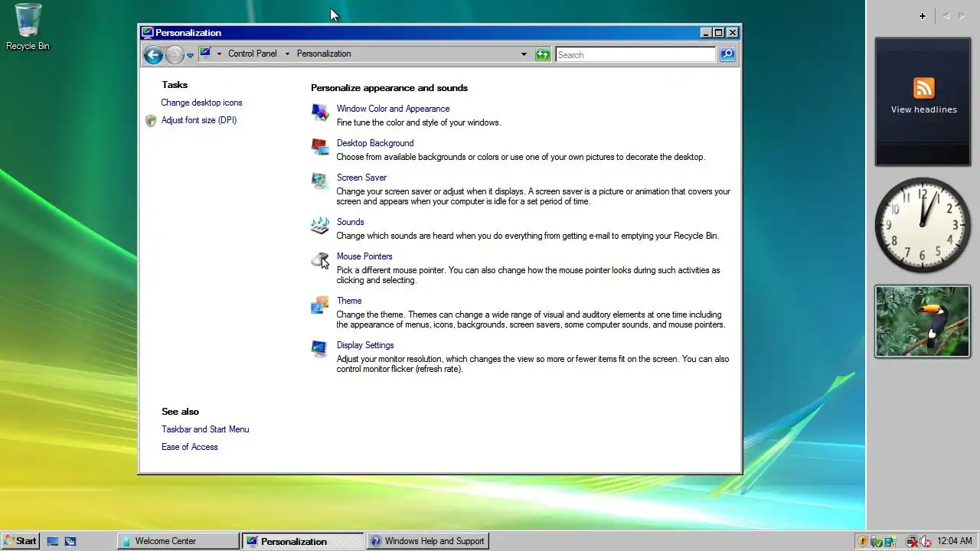The height and width of the screenshot is (551, 980).
Task: Click the Forward navigation arrow button
Action: [175, 54]
